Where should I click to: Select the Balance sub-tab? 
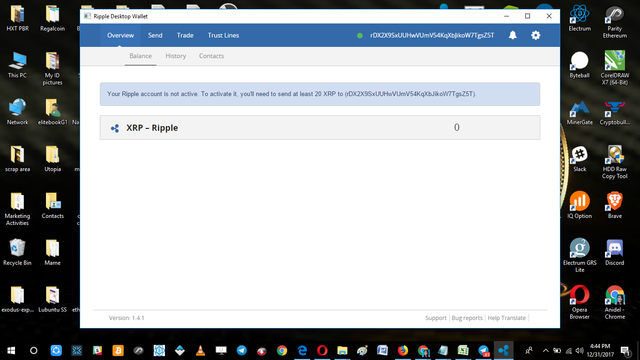(x=140, y=56)
